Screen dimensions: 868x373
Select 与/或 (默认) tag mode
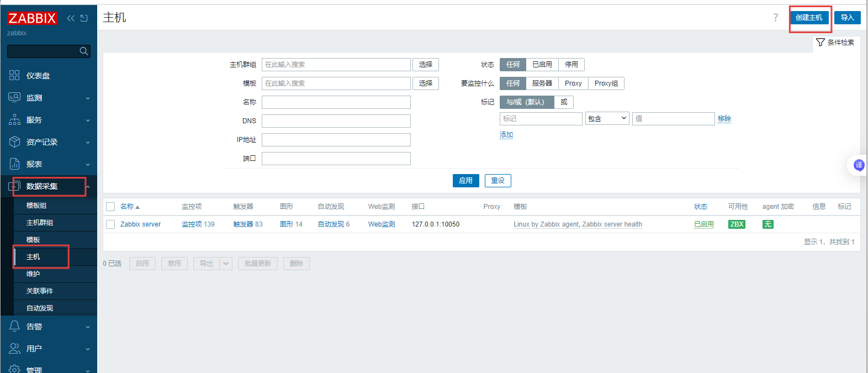point(526,102)
